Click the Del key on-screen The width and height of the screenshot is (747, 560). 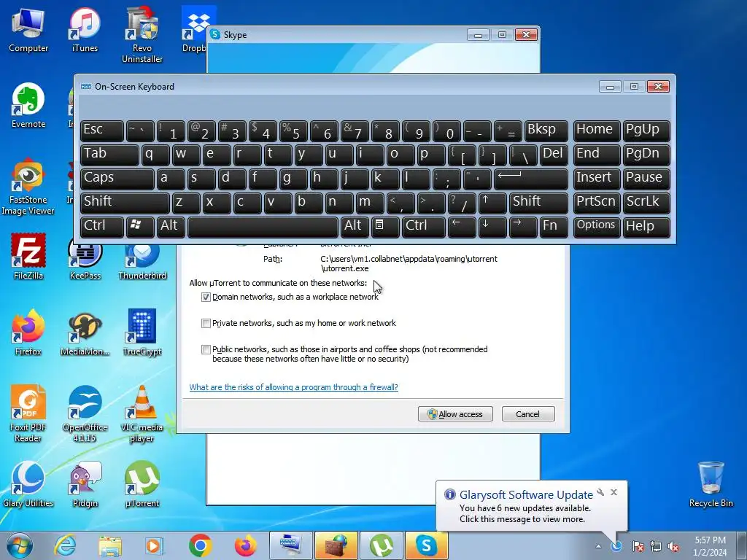(554, 155)
